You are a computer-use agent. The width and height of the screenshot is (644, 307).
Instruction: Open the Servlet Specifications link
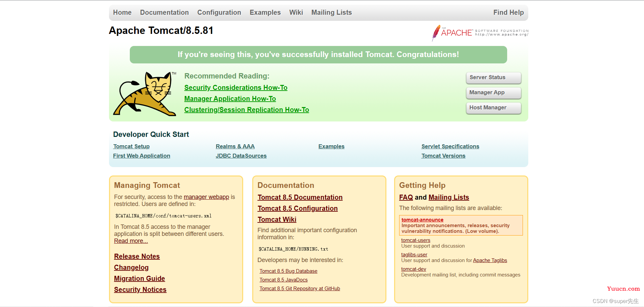(x=450, y=146)
